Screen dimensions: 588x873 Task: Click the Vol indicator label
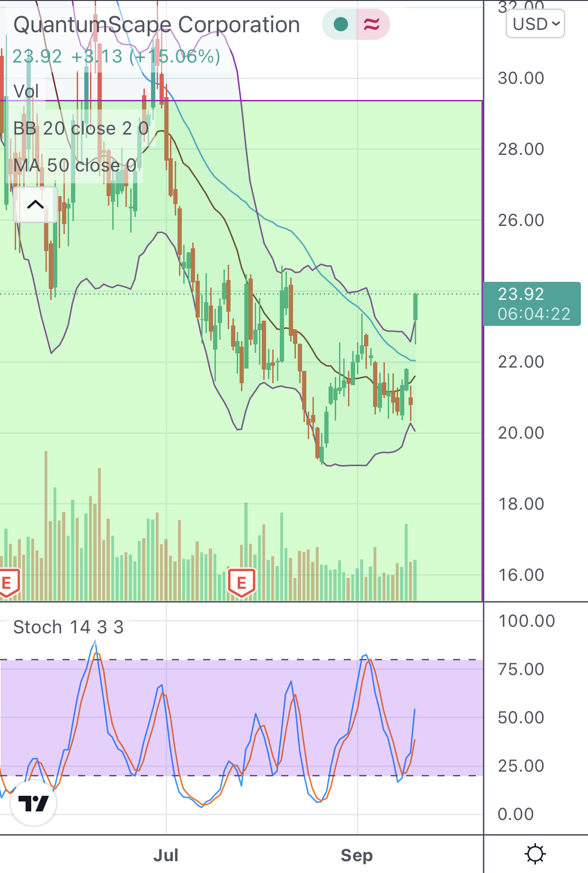tap(26, 91)
